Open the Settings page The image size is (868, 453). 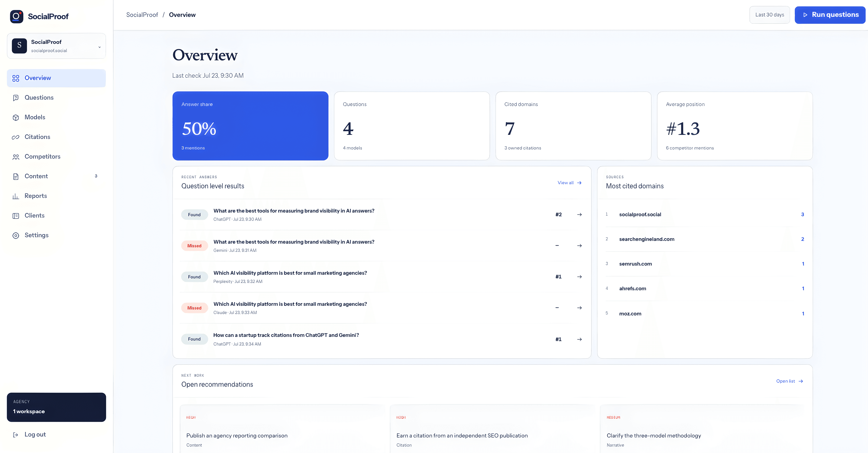(x=56, y=236)
